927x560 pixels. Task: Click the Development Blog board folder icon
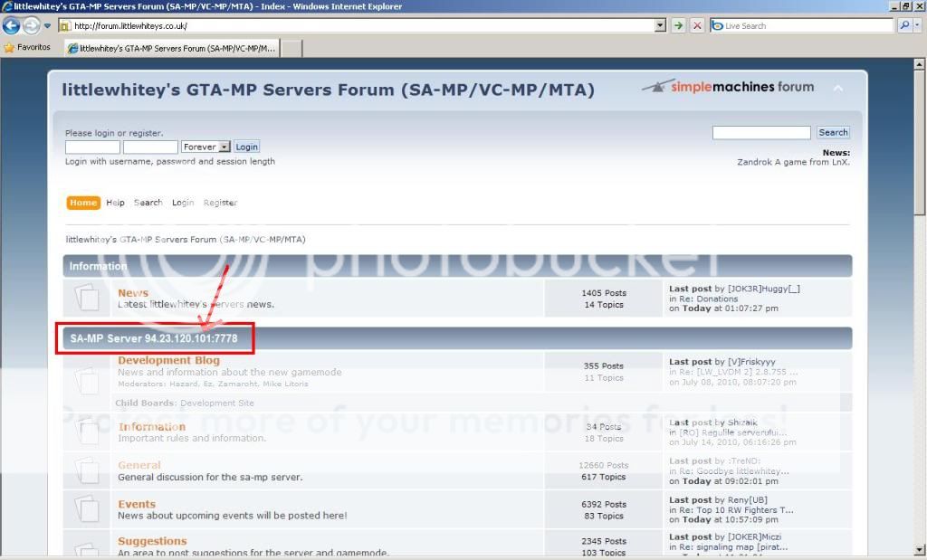(86, 380)
